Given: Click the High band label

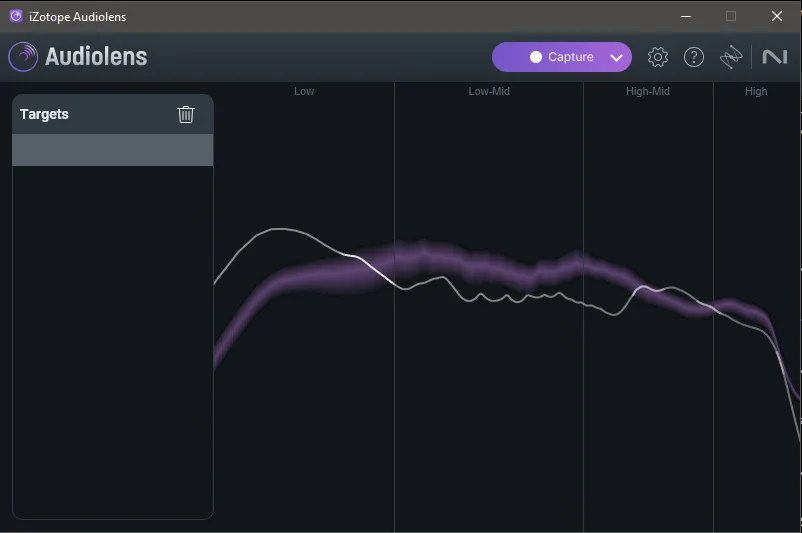Looking at the screenshot, I should [756, 91].
